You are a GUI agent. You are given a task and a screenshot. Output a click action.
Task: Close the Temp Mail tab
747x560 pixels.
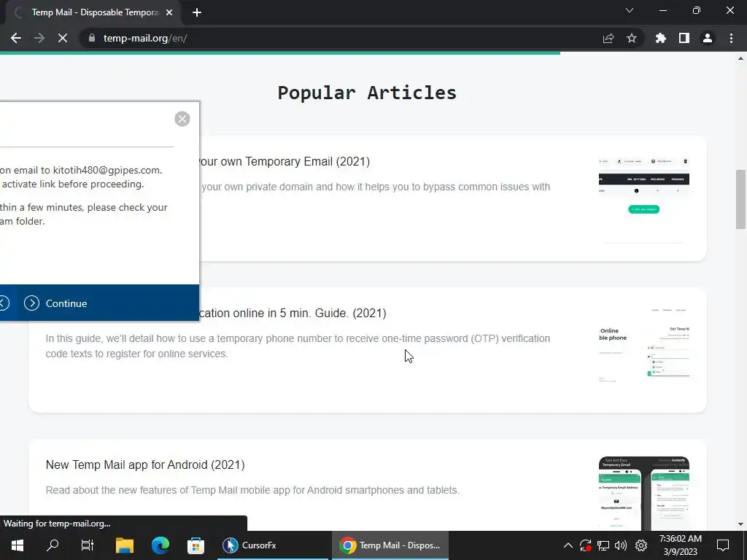169,12
